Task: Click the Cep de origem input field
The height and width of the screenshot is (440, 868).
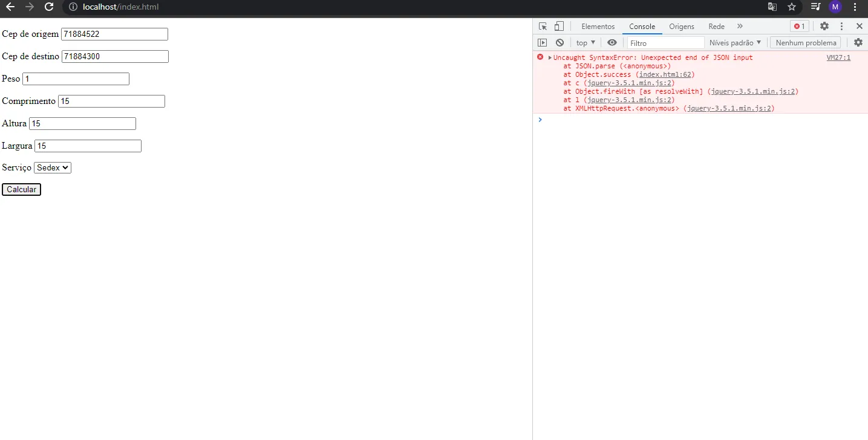Action: 114,34
